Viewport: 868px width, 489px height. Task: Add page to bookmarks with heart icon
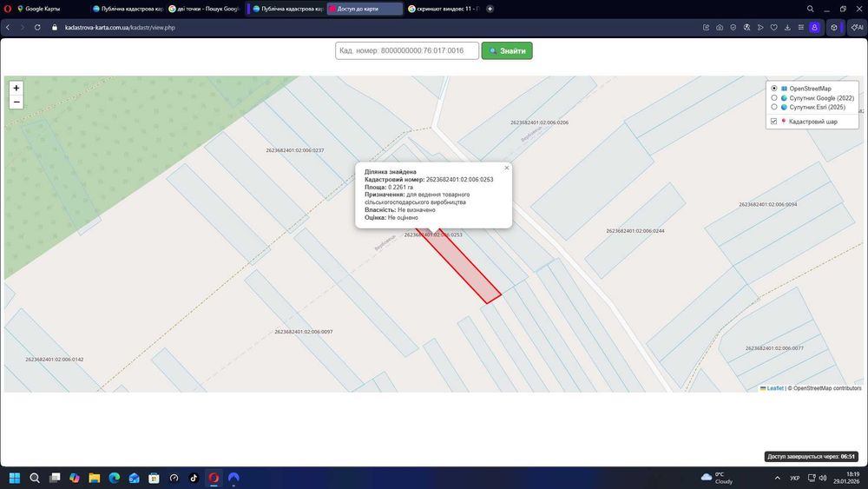click(774, 27)
